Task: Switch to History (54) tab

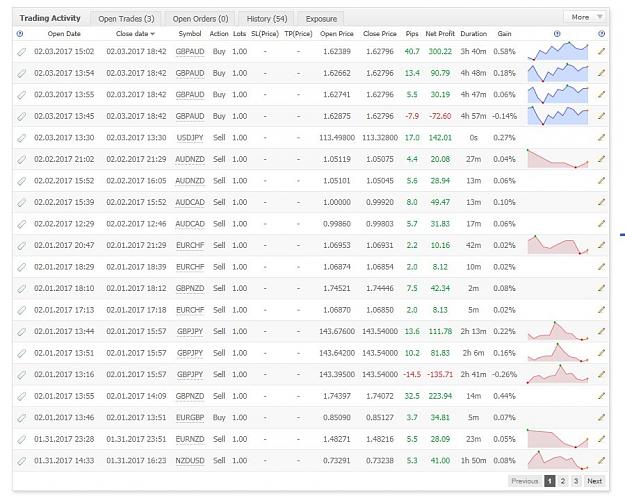Action: click(x=267, y=19)
